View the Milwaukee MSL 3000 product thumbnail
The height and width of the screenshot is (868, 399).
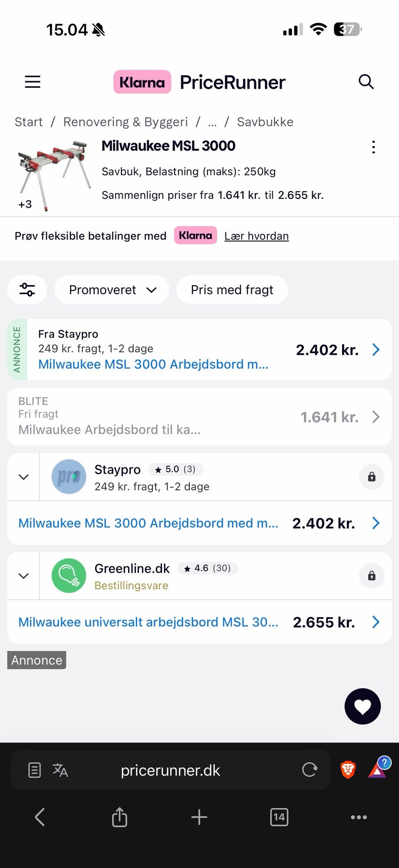[53, 175]
